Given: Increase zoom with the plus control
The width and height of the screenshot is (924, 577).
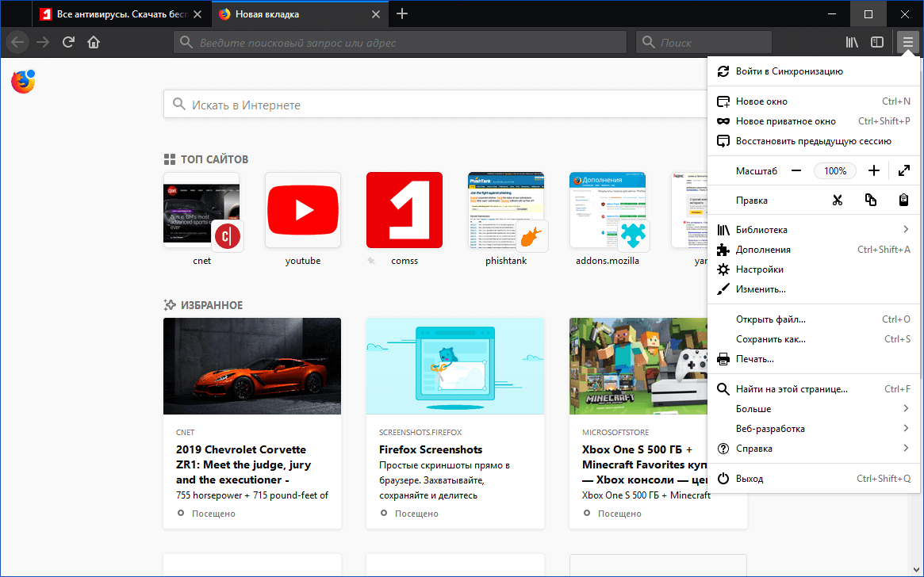Looking at the screenshot, I should (873, 170).
